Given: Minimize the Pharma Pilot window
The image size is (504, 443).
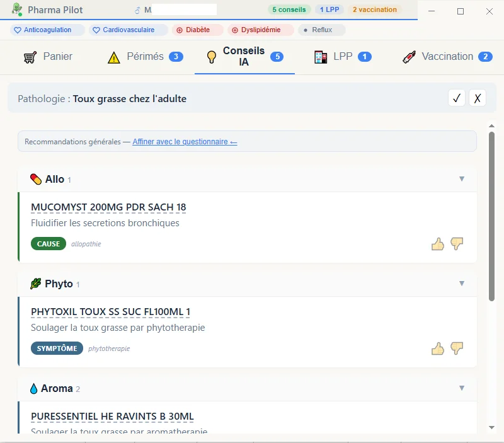Looking at the screenshot, I should 432,11.
